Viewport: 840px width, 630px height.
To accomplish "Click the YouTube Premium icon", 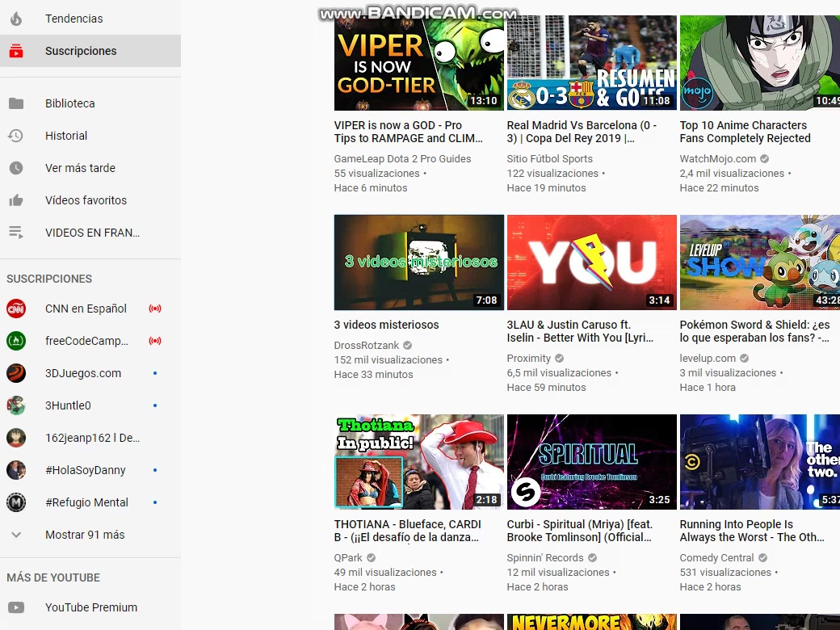I will click(x=16, y=607).
